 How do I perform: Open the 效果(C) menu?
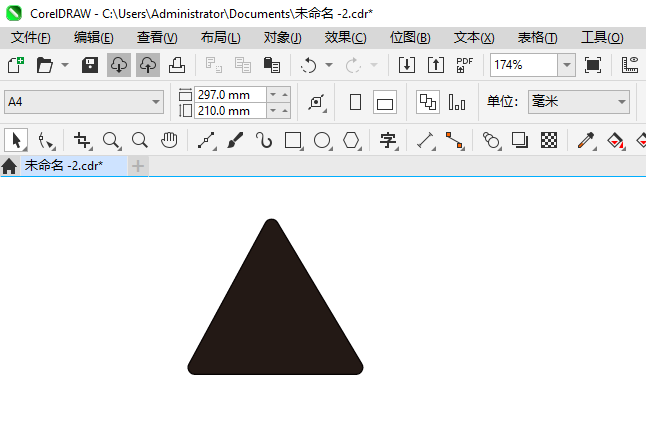pos(345,38)
